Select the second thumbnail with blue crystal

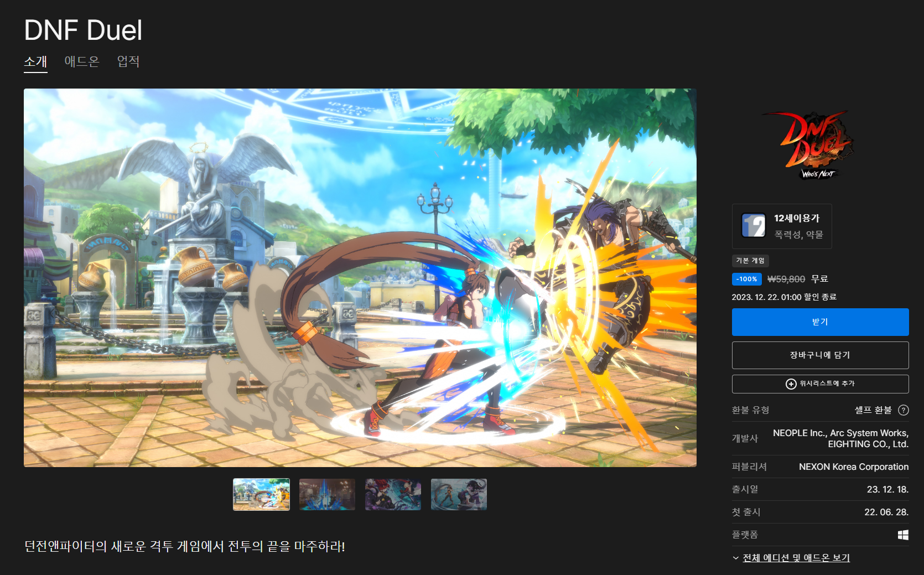coord(327,494)
